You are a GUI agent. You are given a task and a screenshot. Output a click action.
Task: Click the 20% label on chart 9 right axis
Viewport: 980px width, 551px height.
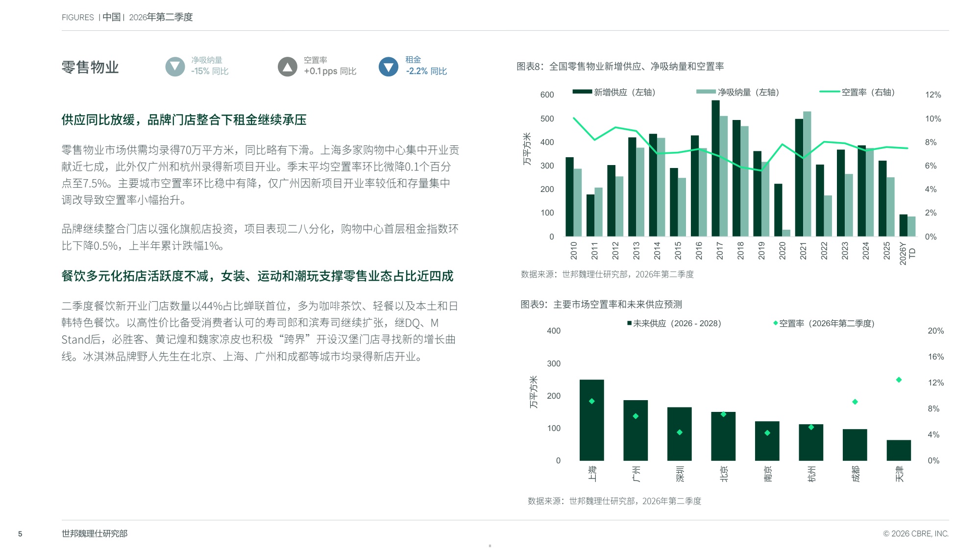[x=936, y=331]
